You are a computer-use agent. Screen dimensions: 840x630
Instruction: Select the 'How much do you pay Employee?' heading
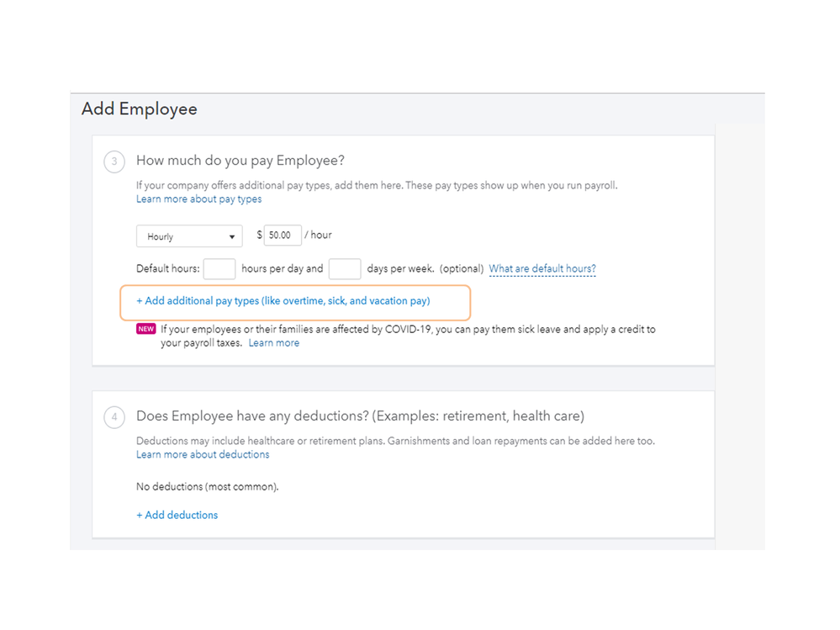240,161
